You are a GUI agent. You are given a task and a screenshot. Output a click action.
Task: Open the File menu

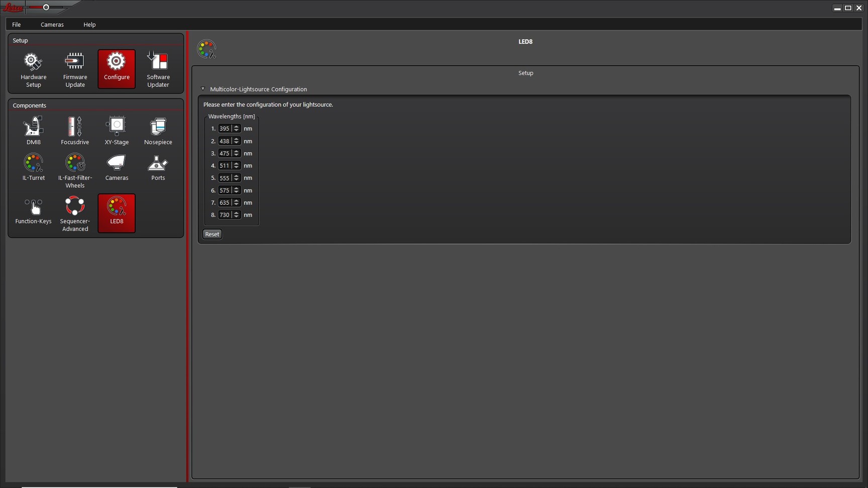17,25
